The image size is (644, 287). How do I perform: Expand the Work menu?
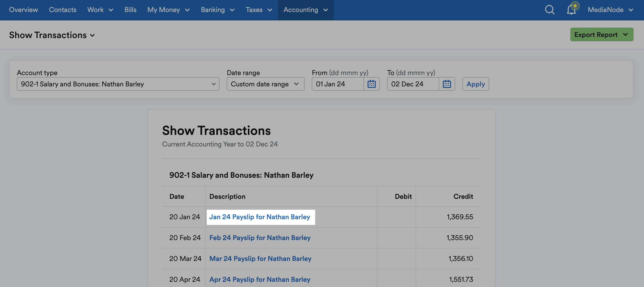100,10
